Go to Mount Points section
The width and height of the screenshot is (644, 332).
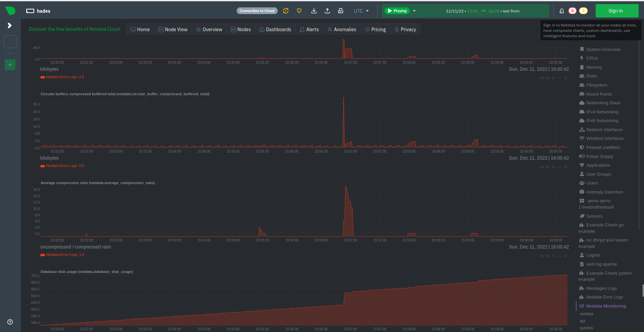point(596,94)
